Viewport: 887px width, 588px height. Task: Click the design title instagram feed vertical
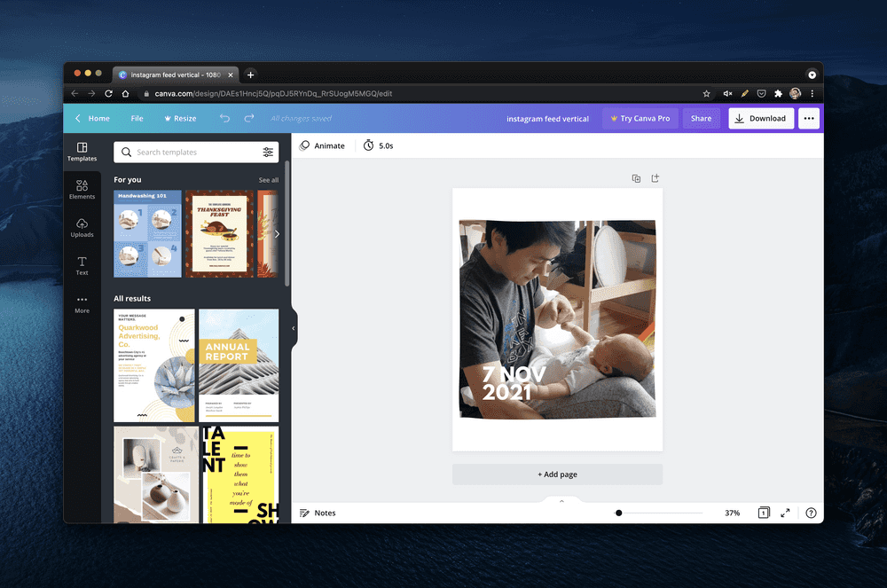(x=547, y=118)
